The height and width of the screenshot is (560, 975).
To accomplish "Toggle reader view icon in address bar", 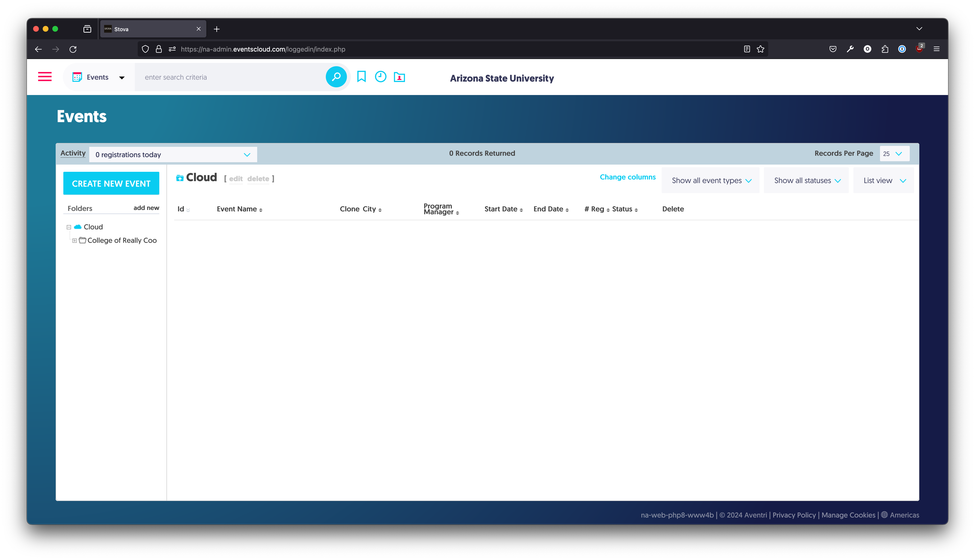I will 747,49.
